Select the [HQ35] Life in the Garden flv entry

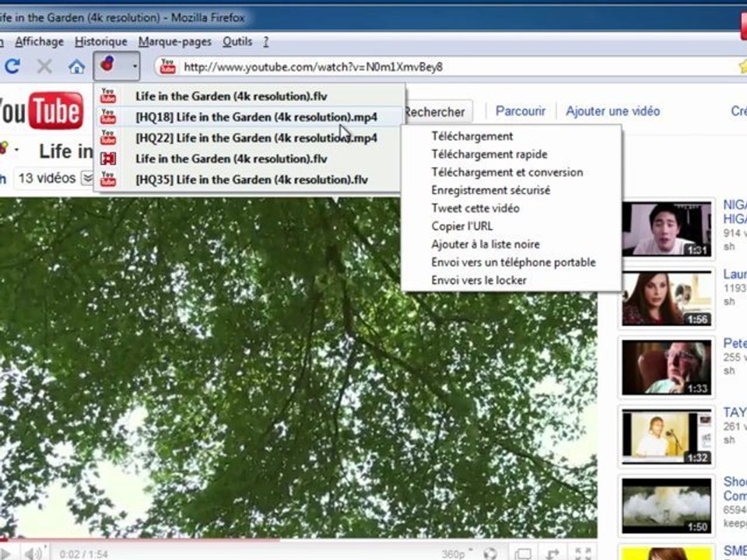(247, 180)
